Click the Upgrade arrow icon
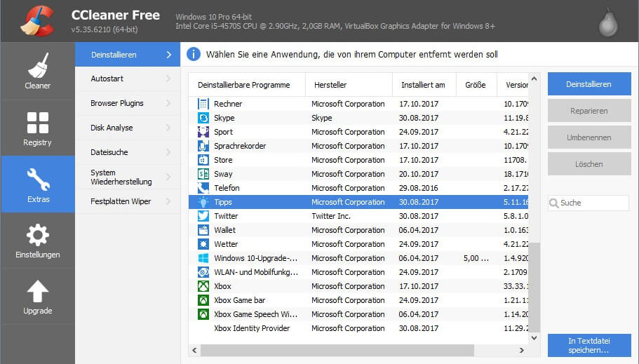The image size is (639, 364). coord(37,292)
